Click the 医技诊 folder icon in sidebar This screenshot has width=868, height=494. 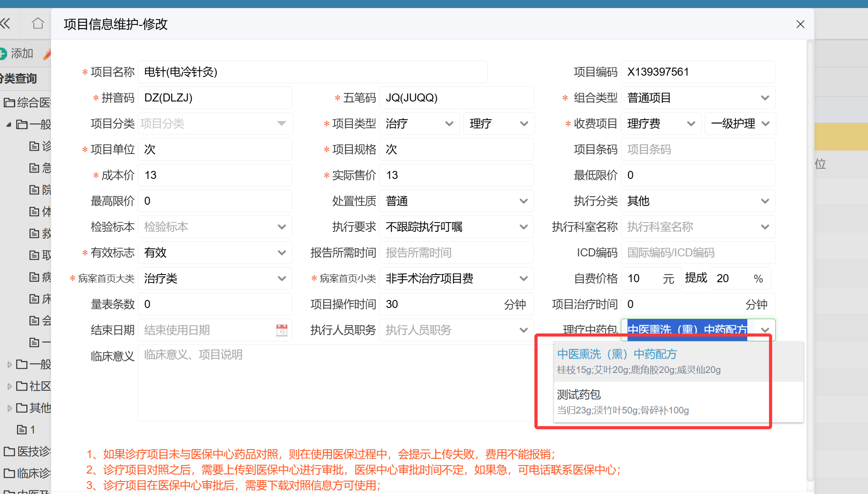point(9,451)
